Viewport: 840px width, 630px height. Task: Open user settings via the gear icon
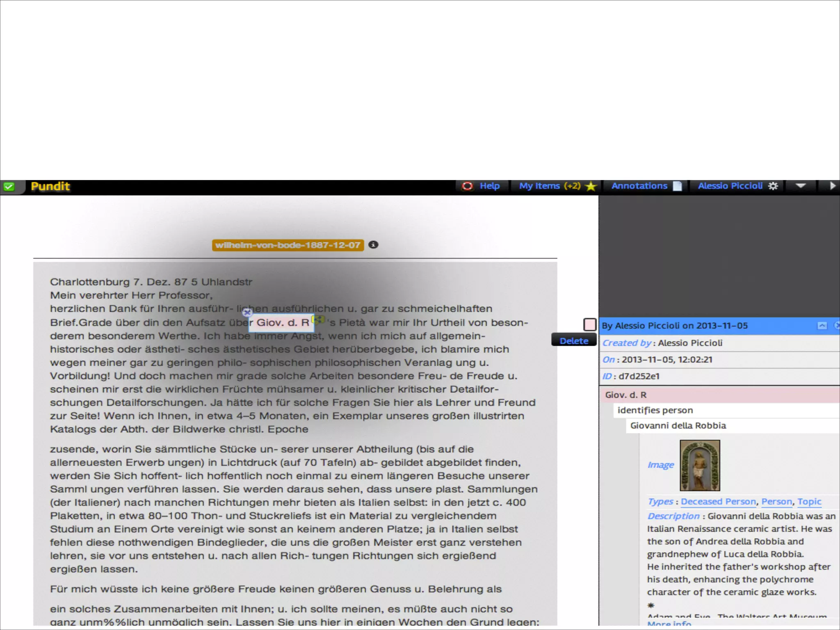coord(773,186)
